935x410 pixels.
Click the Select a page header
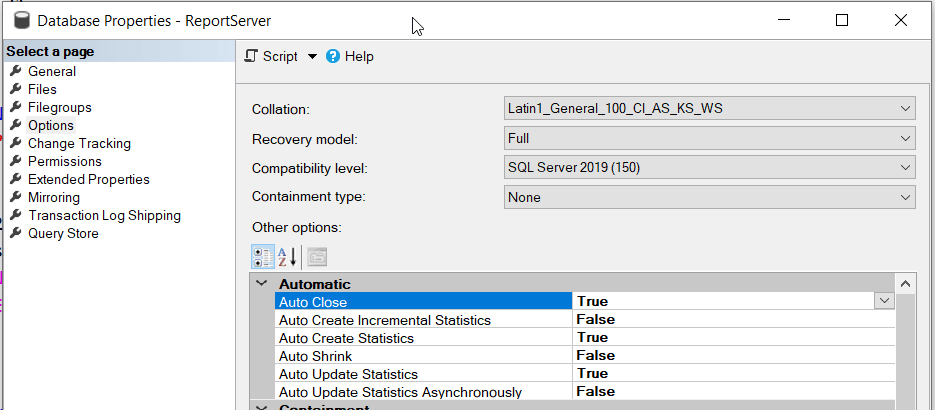[119, 52]
